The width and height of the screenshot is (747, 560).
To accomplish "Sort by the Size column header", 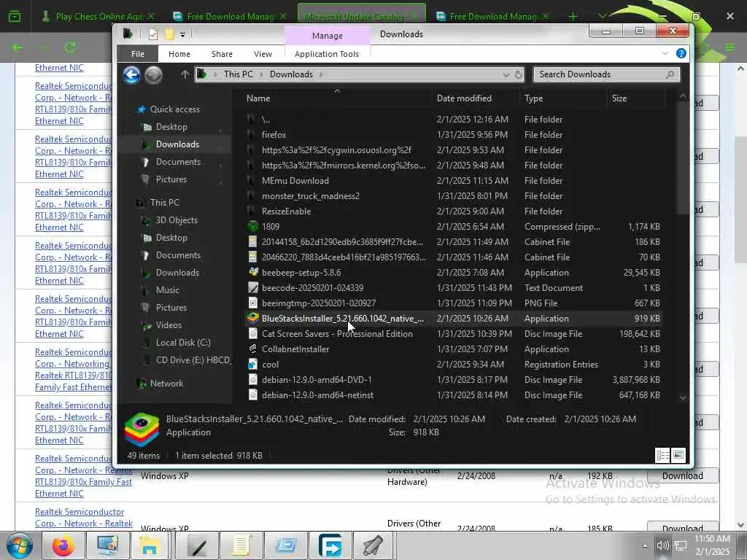I will [x=619, y=98].
